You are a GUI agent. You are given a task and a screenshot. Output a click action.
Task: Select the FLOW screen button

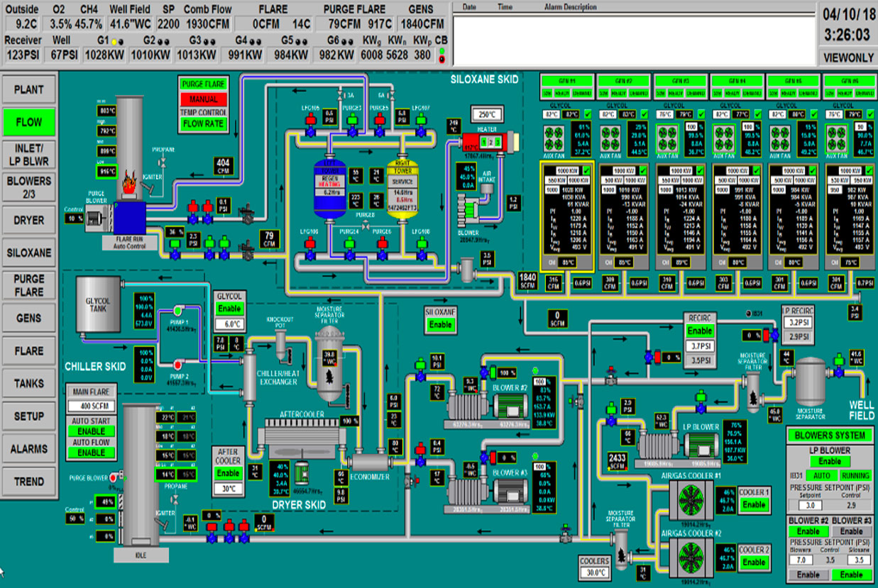point(29,122)
